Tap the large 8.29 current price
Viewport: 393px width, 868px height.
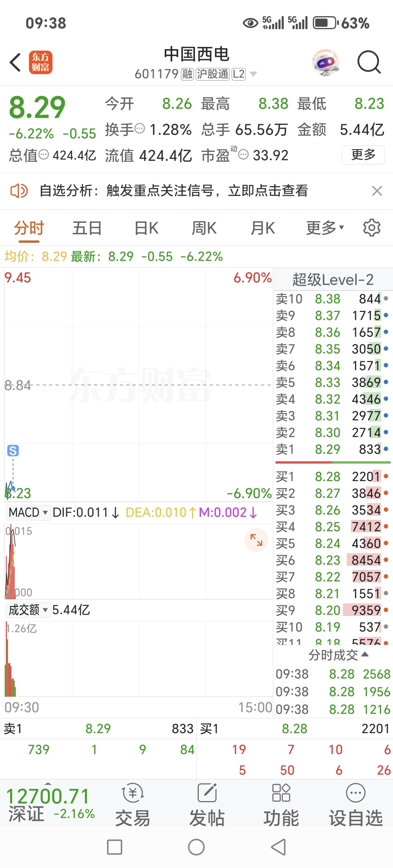37,107
